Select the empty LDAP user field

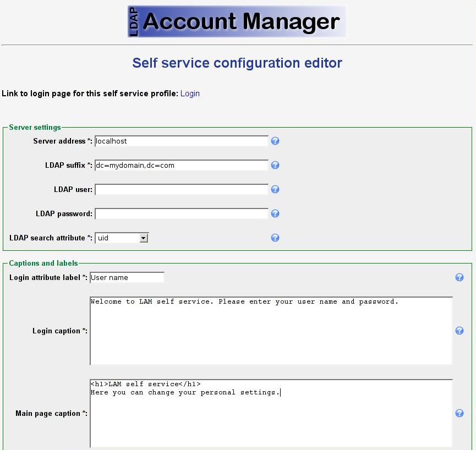point(182,190)
